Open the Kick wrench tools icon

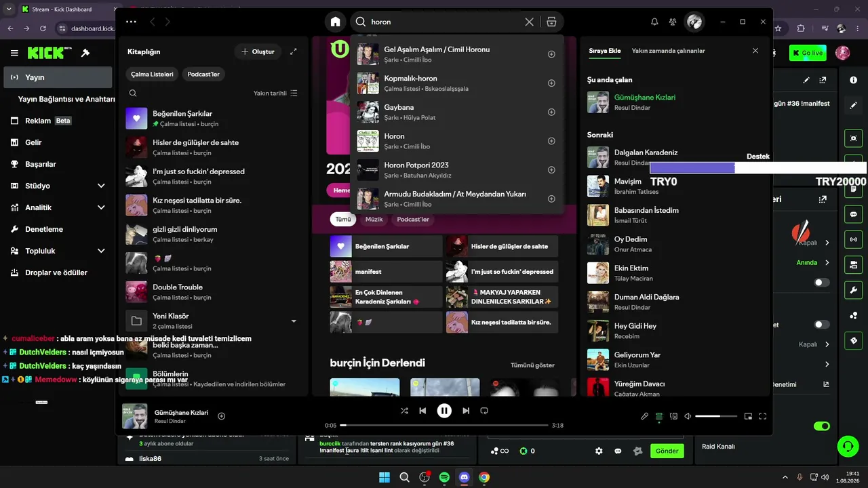(853, 290)
